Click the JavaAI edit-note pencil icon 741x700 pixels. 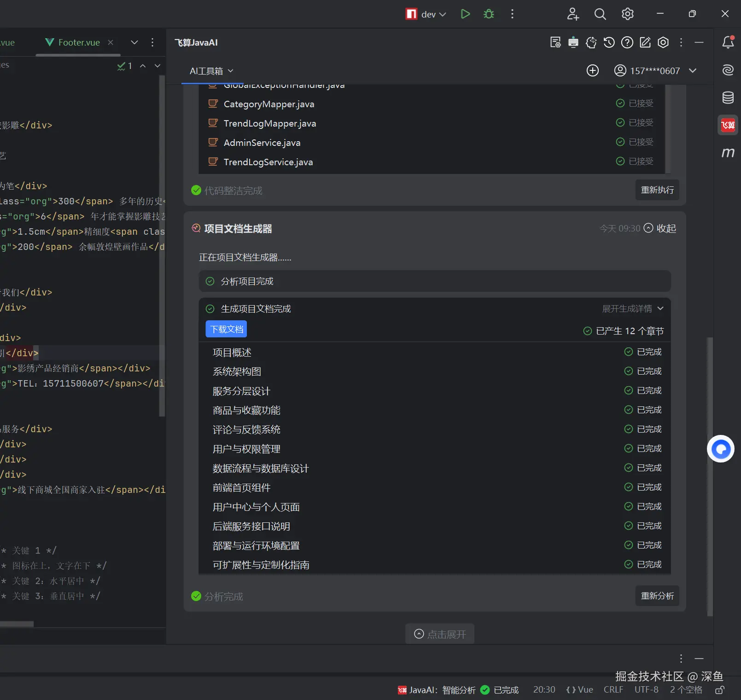645,42
